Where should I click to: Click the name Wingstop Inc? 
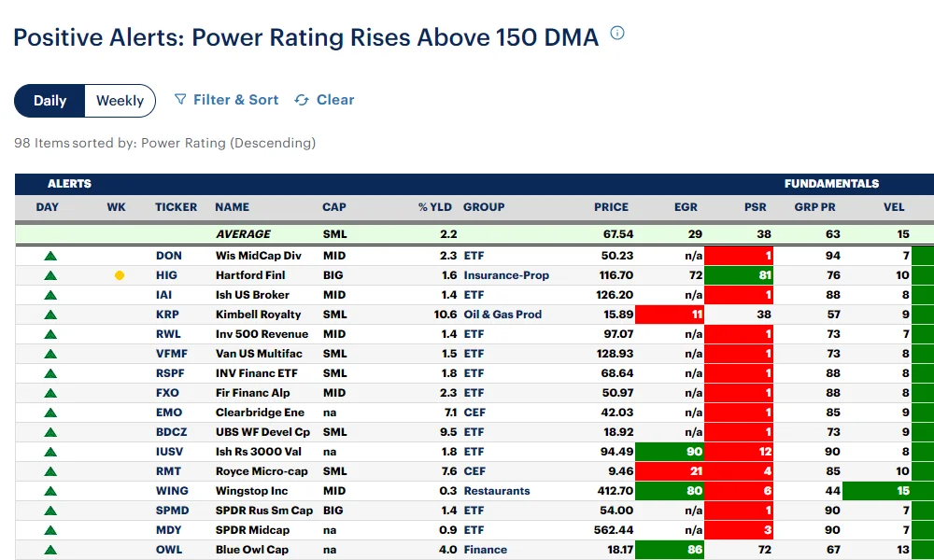[x=251, y=491]
